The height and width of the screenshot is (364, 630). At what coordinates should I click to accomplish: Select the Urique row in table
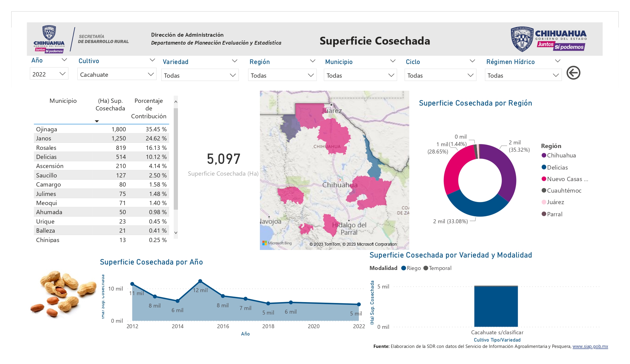pyautogui.click(x=101, y=221)
